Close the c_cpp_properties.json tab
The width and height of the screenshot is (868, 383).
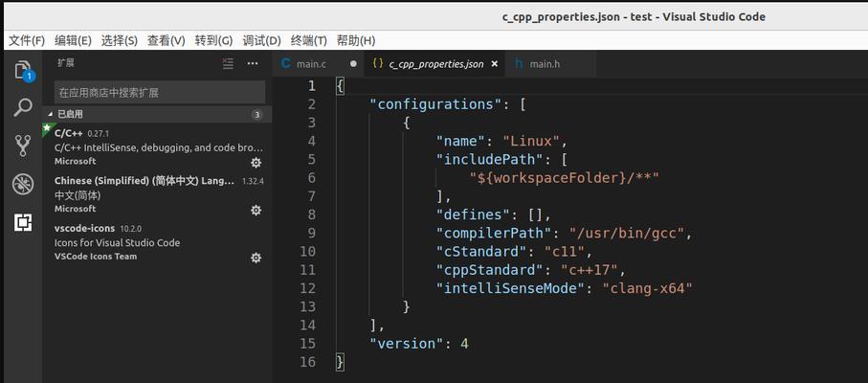(x=495, y=64)
